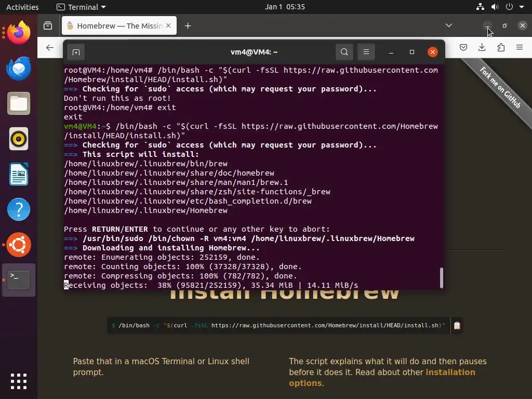The image size is (532, 399).
Task: Select the Homebrew — The Missing tab
Action: (119, 26)
